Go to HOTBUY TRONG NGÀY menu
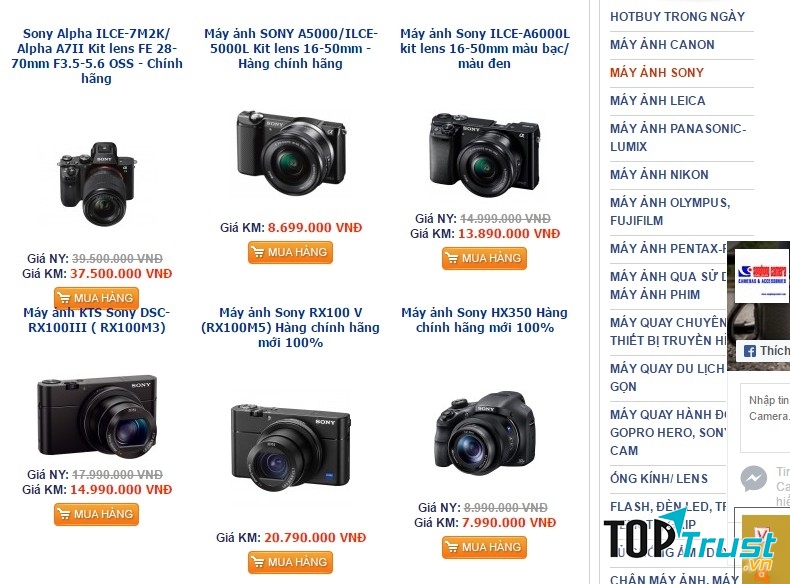 point(677,17)
